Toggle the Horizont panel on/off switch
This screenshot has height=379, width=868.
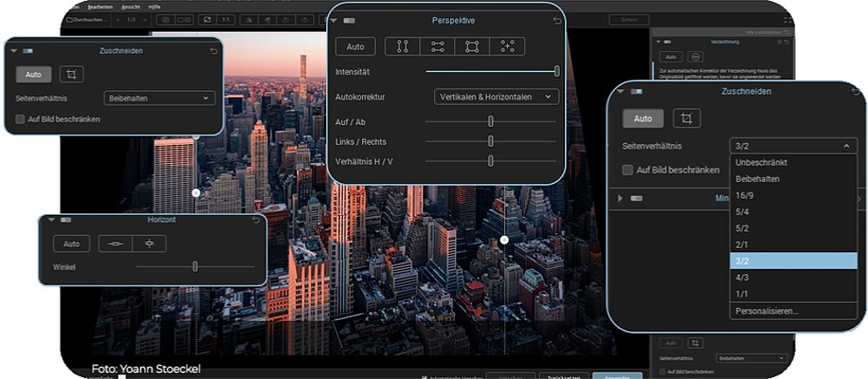(x=66, y=219)
